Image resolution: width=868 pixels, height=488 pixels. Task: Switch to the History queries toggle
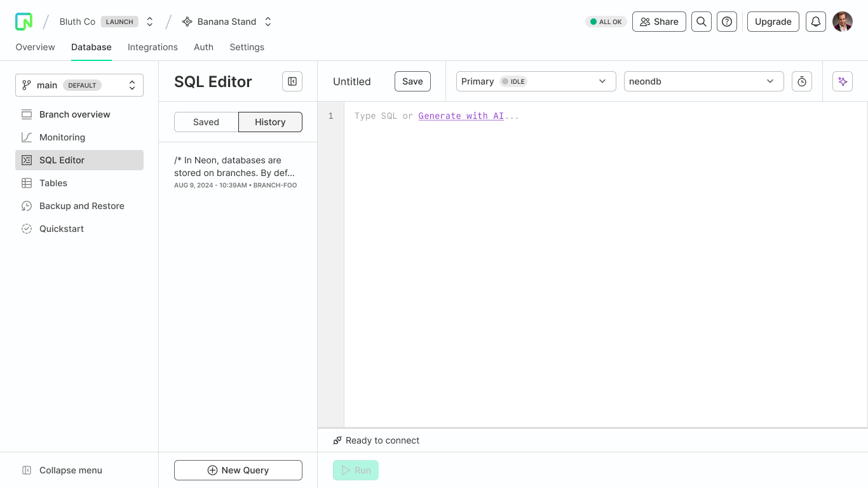270,122
